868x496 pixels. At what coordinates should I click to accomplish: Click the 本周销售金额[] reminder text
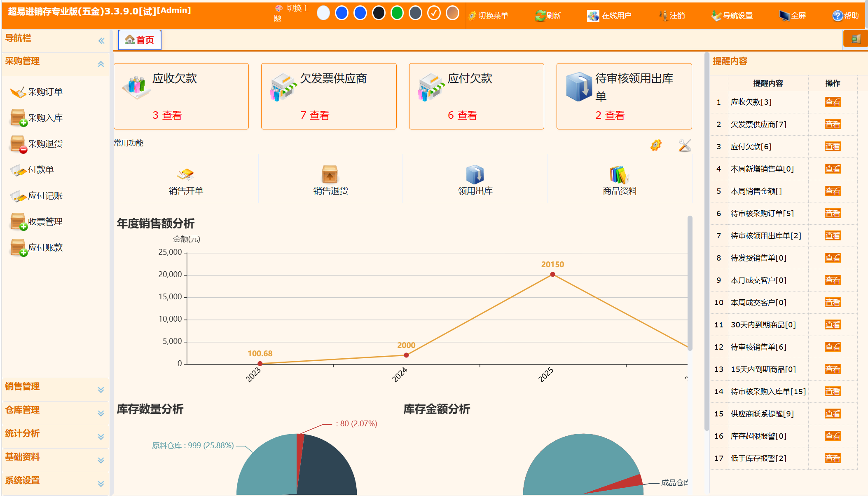coord(756,191)
